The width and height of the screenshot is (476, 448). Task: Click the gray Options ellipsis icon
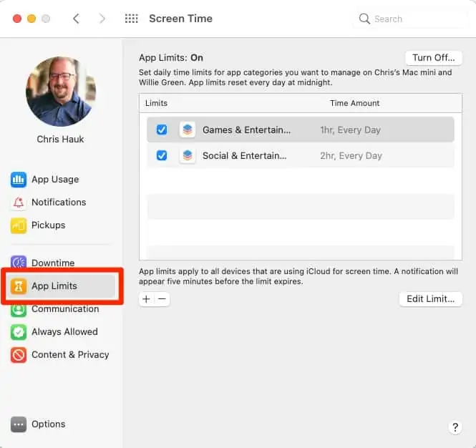19,424
